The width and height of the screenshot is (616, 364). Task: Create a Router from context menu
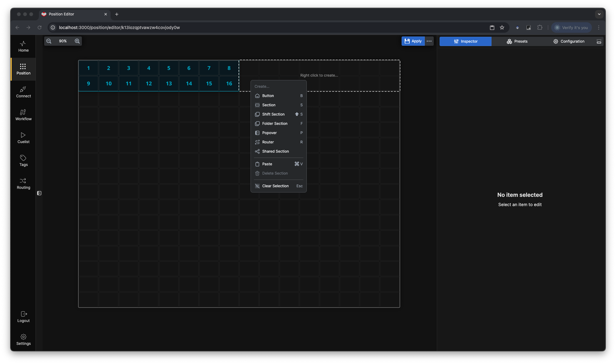point(278,142)
